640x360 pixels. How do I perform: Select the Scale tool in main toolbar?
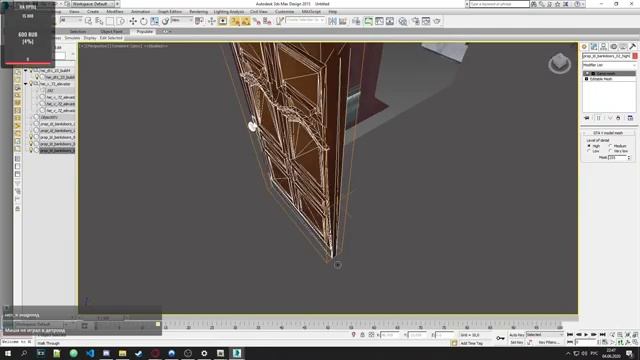[155, 21]
